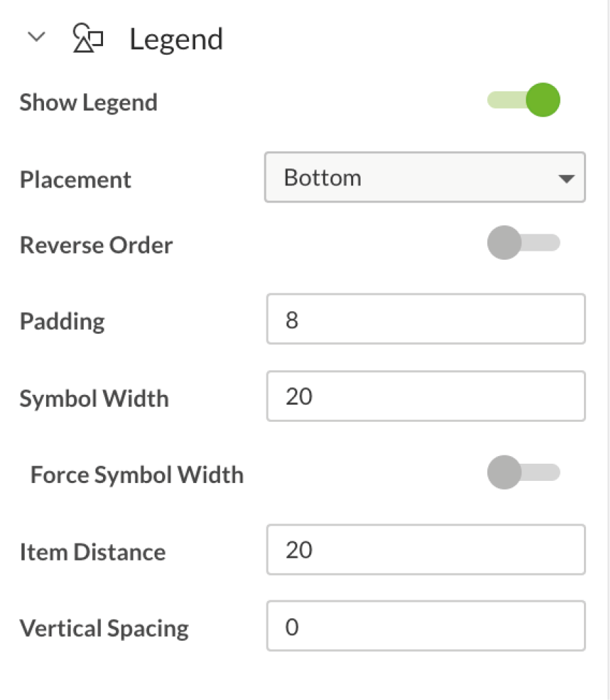
Task: Select the Item Distance input box
Action: 426,550
